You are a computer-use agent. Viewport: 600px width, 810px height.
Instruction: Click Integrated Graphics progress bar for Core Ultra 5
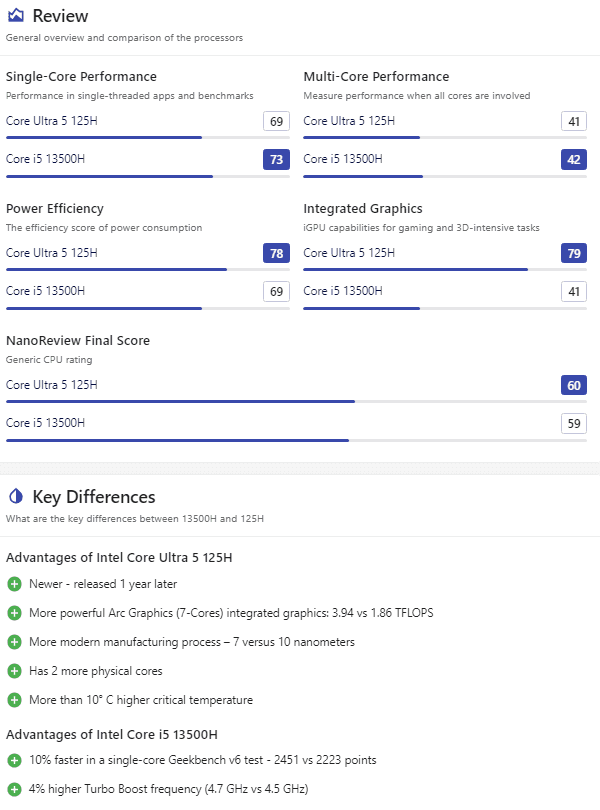tap(445, 270)
